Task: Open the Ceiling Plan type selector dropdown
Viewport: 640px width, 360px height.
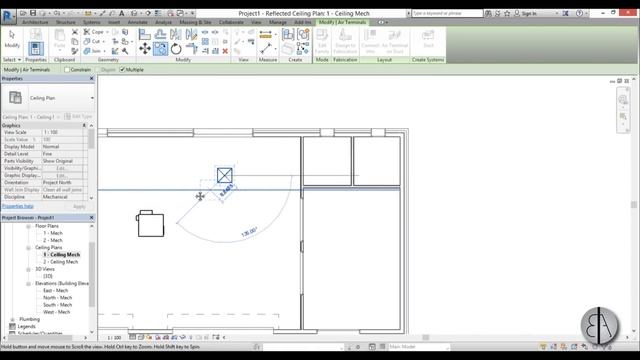Action: 92,98
